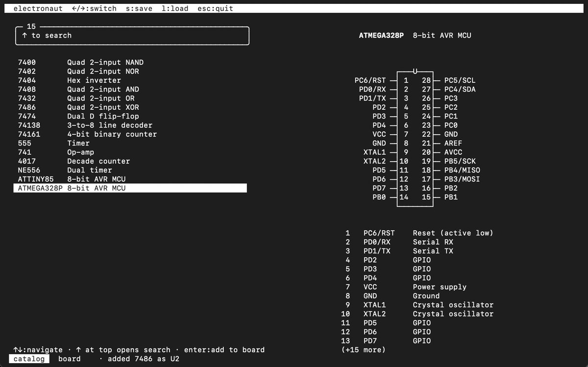588x367 pixels.
Task: Click the PB4/MISO pin 18 label
Action: tap(462, 170)
